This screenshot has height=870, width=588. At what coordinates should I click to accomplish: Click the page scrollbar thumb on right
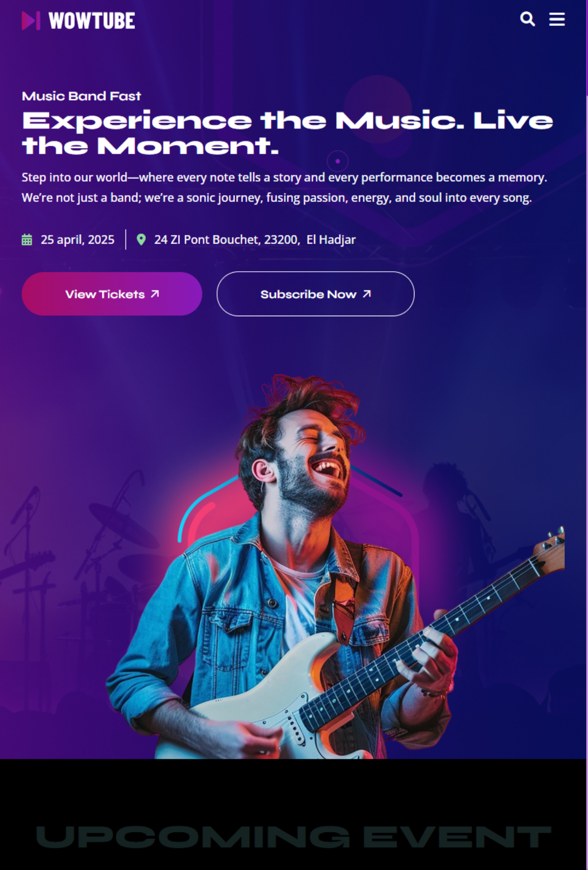click(x=587, y=48)
